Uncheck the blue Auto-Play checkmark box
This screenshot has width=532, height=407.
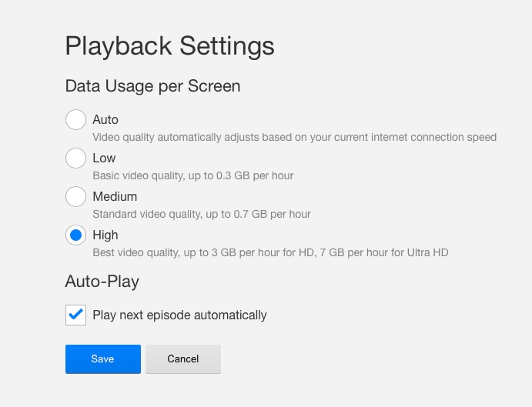click(75, 315)
